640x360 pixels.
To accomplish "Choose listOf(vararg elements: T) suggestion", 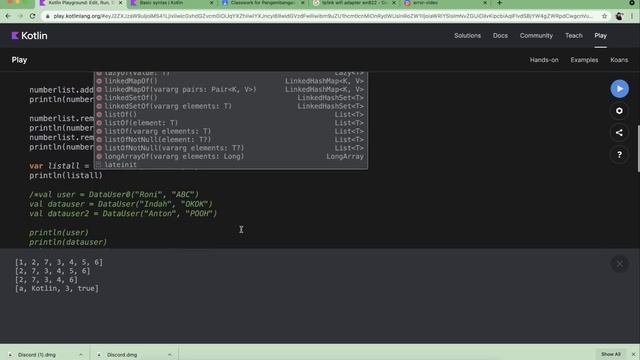I will 231,131.
